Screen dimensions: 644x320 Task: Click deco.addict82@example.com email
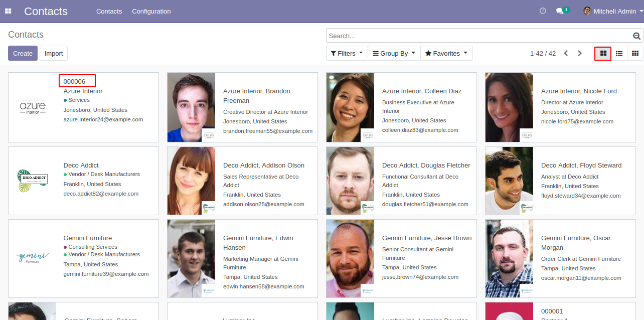101,194
